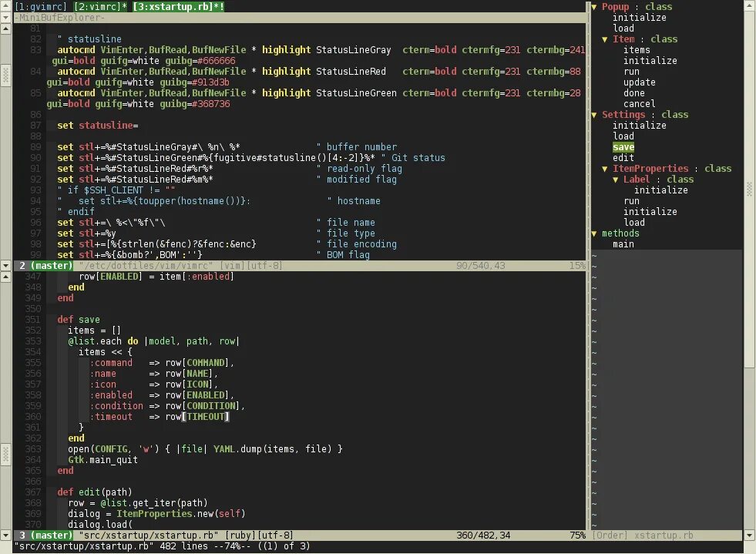This screenshot has width=756, height=554.
Task: Click StatusLineGreen on line 85
Action: pyautogui.click(x=356, y=93)
